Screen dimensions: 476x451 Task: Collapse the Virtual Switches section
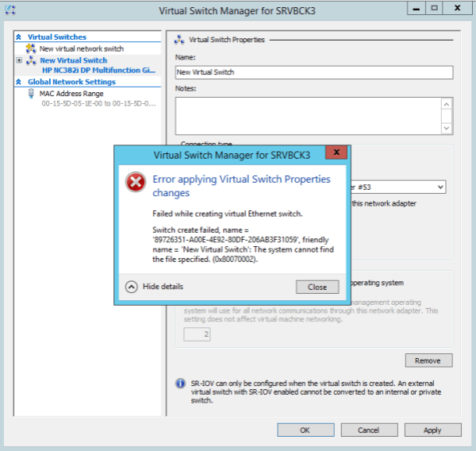[x=18, y=37]
